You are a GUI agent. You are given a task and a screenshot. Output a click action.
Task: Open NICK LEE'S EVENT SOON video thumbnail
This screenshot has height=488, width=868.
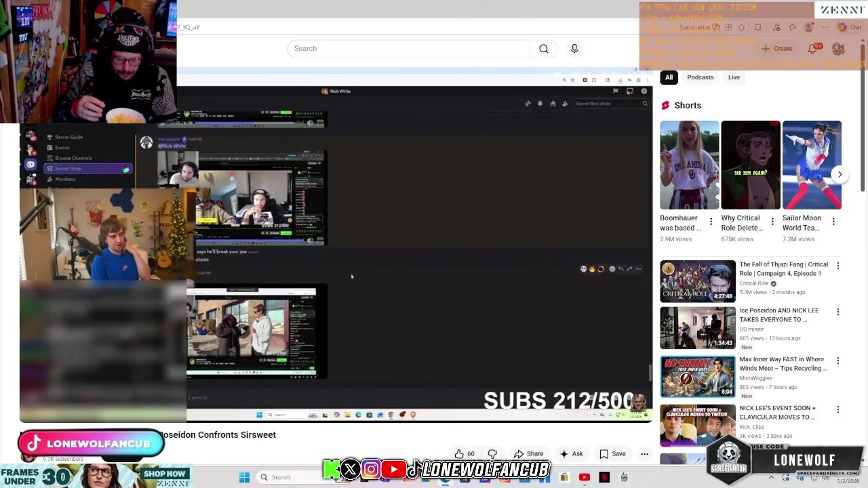tap(698, 426)
